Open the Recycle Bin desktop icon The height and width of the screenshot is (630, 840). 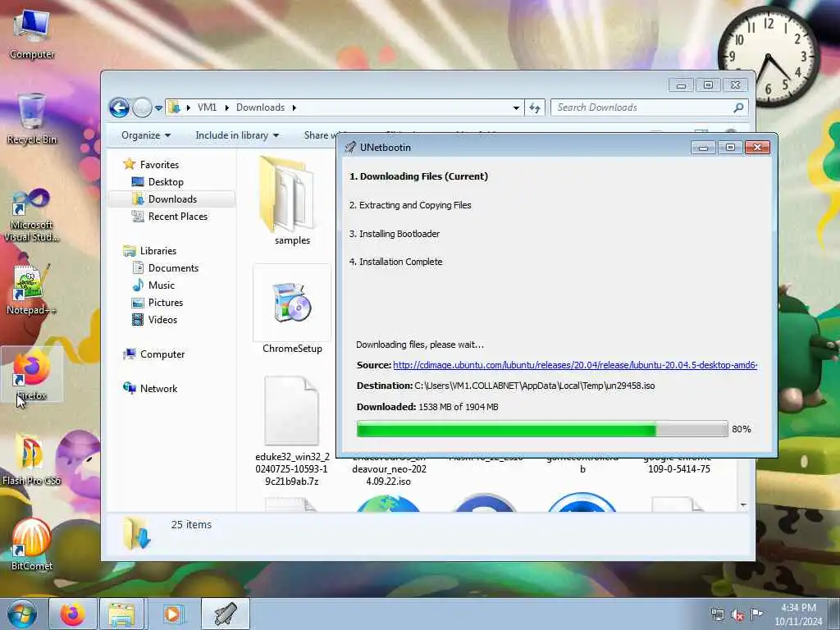coord(32,119)
